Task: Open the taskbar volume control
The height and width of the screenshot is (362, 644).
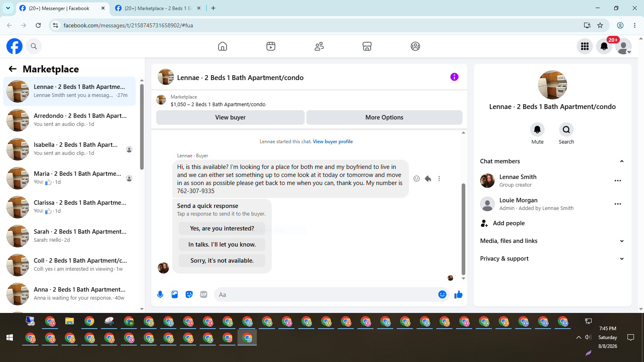Action: pyautogui.click(x=588, y=337)
